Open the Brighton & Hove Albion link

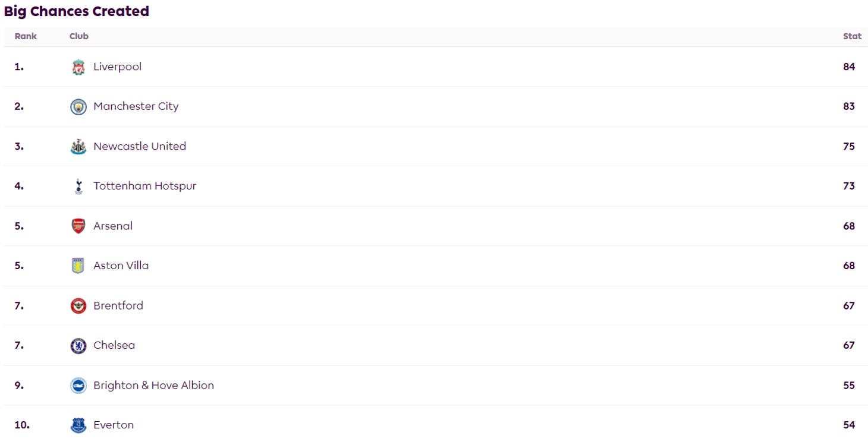tap(153, 385)
